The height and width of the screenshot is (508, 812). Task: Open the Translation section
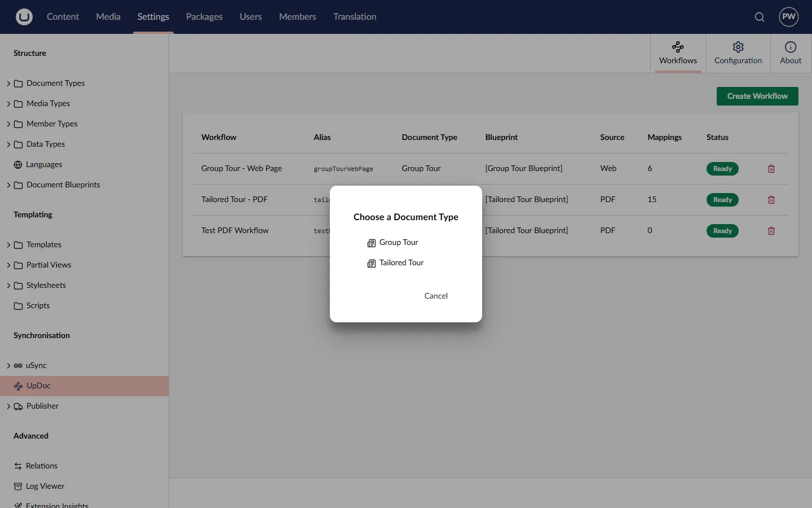(355, 17)
